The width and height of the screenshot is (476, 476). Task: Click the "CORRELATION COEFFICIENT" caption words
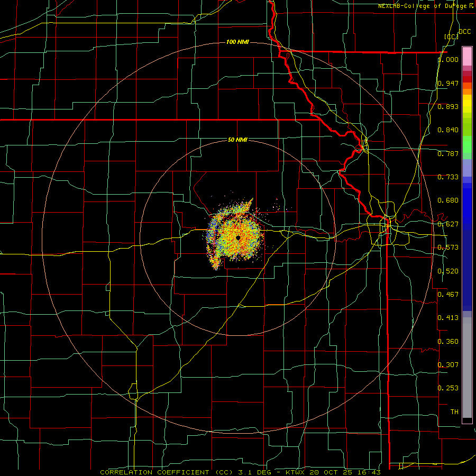[x=154, y=472]
